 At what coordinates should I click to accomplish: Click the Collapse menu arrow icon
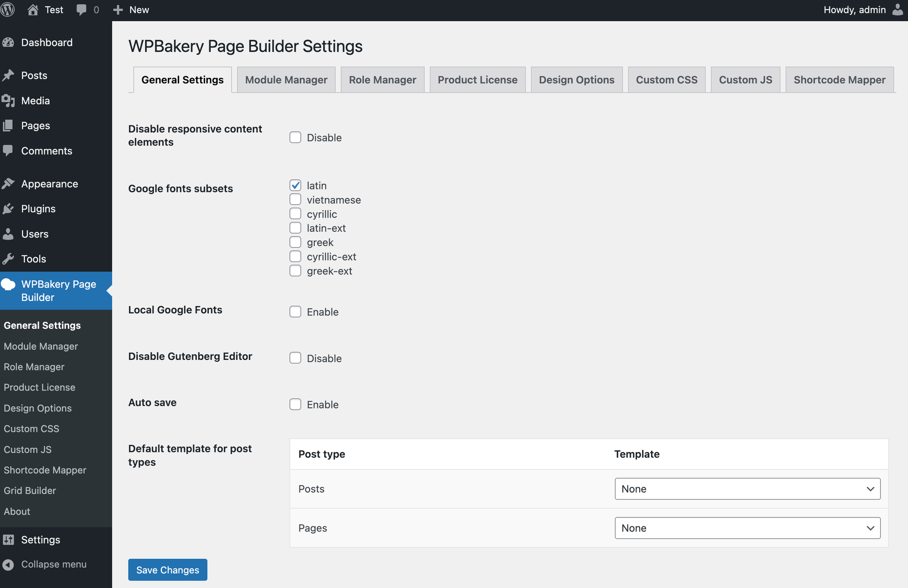(x=8, y=565)
